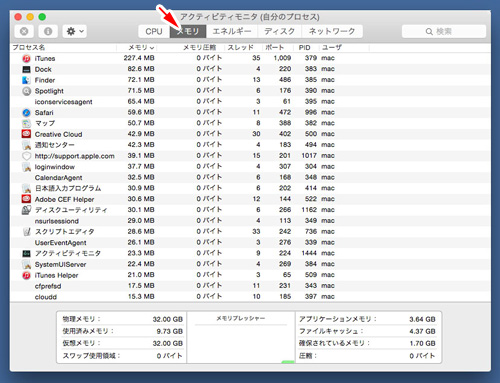Screen dimensions: 500x383
Task: Select the スクリプトエディタ icon
Action: click(x=26, y=232)
